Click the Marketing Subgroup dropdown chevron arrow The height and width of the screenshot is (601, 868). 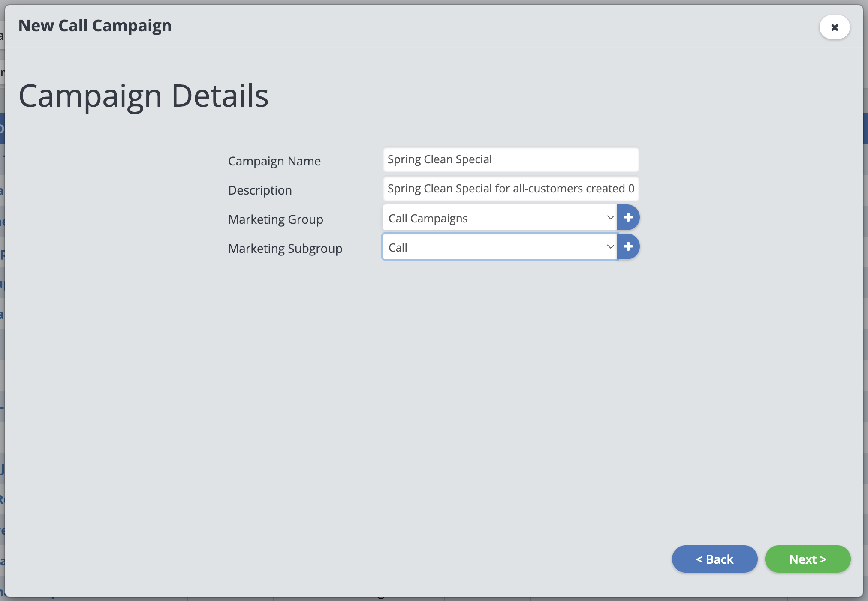[610, 247]
